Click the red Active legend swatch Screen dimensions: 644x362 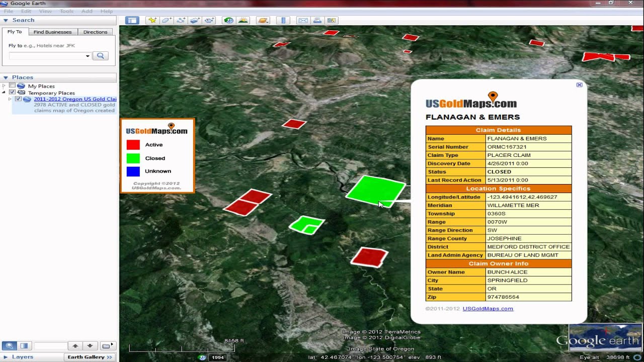click(133, 144)
